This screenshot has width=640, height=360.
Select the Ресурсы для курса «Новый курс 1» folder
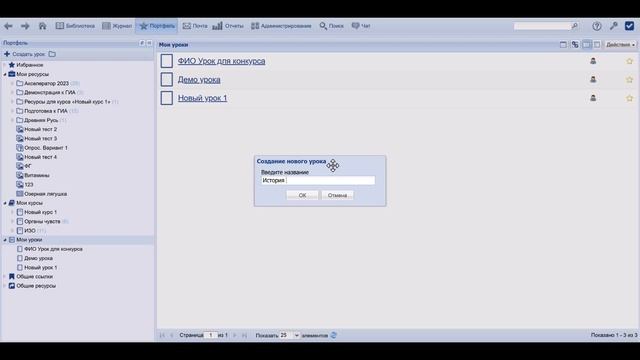tap(67, 102)
